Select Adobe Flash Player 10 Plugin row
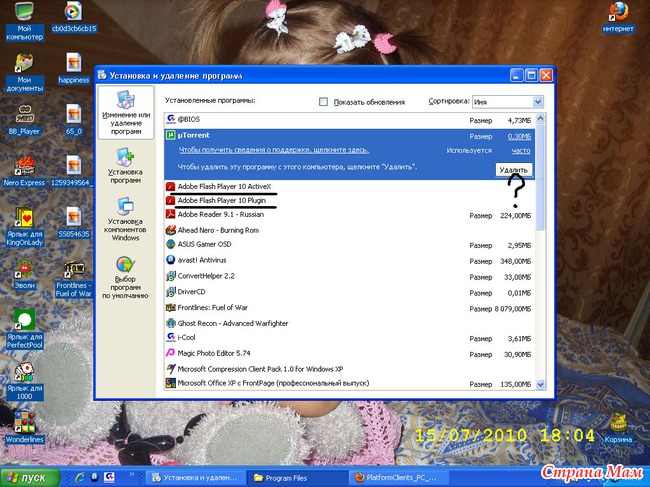650x487 pixels. (349, 201)
